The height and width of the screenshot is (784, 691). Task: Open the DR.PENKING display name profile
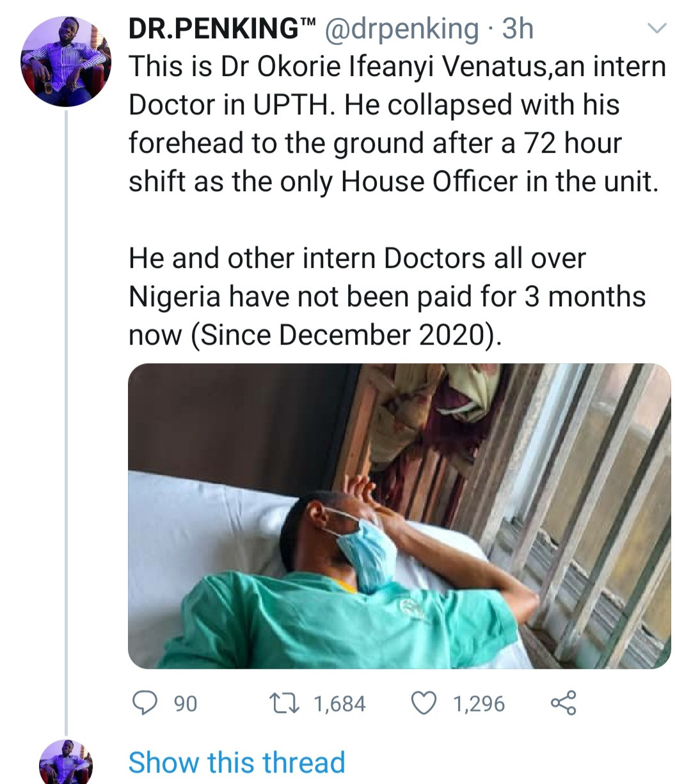click(211, 29)
